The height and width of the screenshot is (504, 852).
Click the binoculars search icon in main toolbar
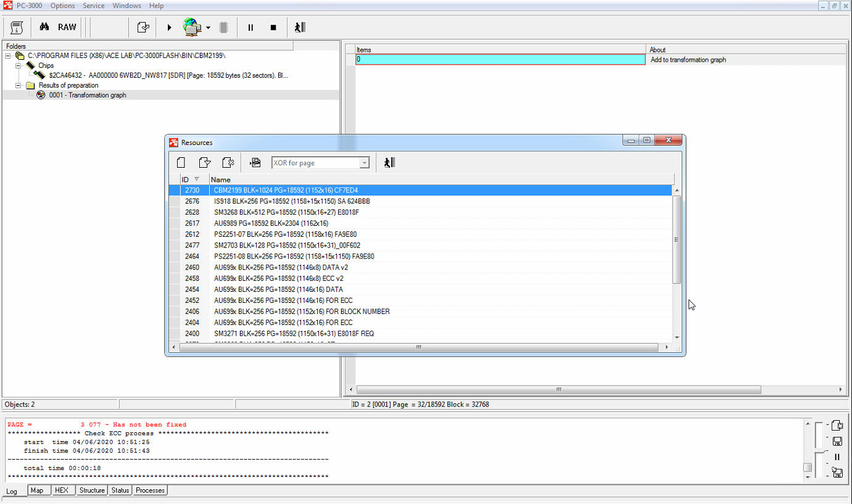[x=44, y=27]
